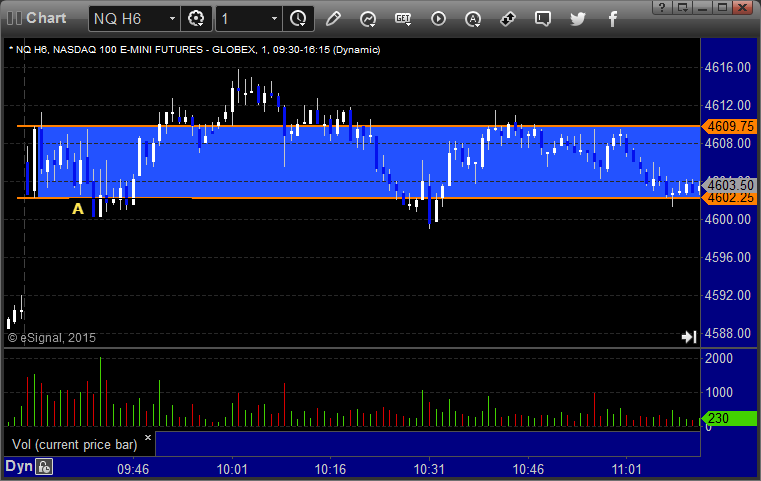
Task: Jump to latest bar arrow icon
Action: click(689, 337)
